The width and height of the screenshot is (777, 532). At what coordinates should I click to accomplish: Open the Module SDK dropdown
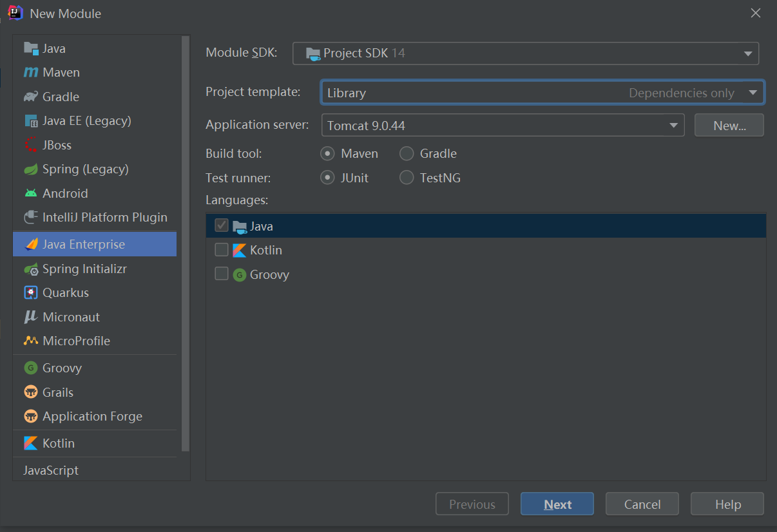[x=748, y=53]
